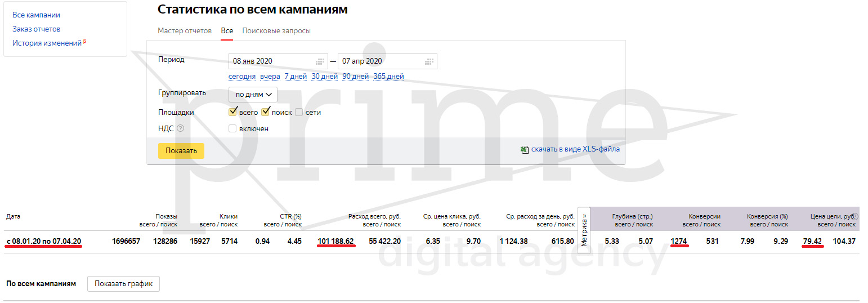The height and width of the screenshot is (303, 868).
Task: Choose the '365 дней' period shortcut
Action: (388, 77)
